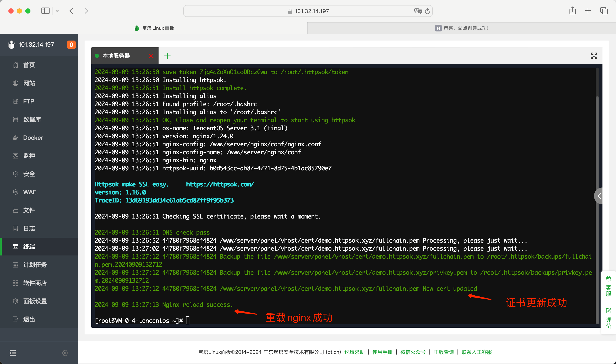The width and height of the screenshot is (616, 364).
Task: Toggle terminal fullscreen mode
Action: click(x=594, y=56)
